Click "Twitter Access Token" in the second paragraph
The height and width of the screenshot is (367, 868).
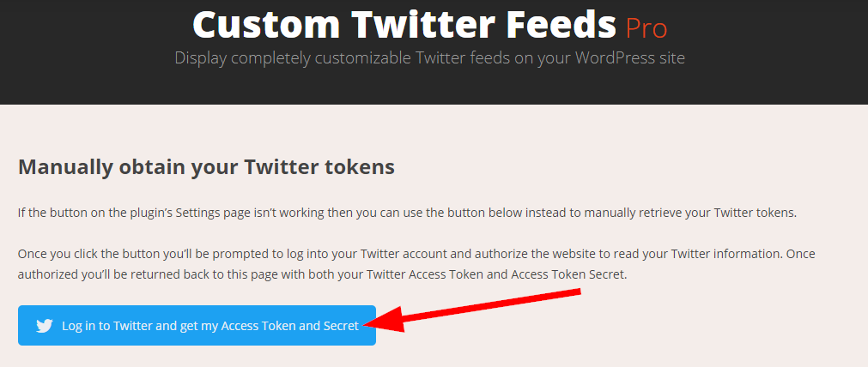429,275
